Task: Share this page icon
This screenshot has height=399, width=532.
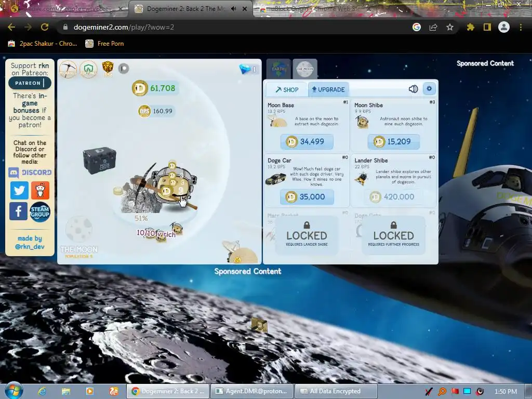Action: (x=433, y=27)
